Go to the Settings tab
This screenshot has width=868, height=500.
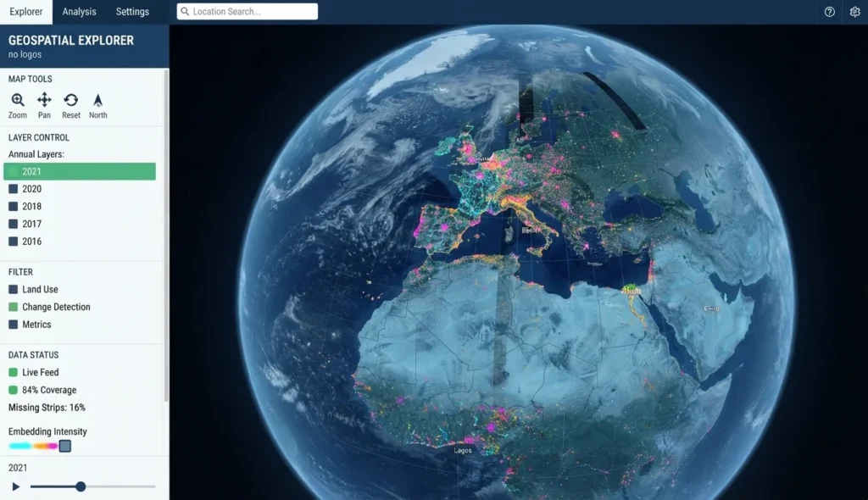tap(132, 12)
